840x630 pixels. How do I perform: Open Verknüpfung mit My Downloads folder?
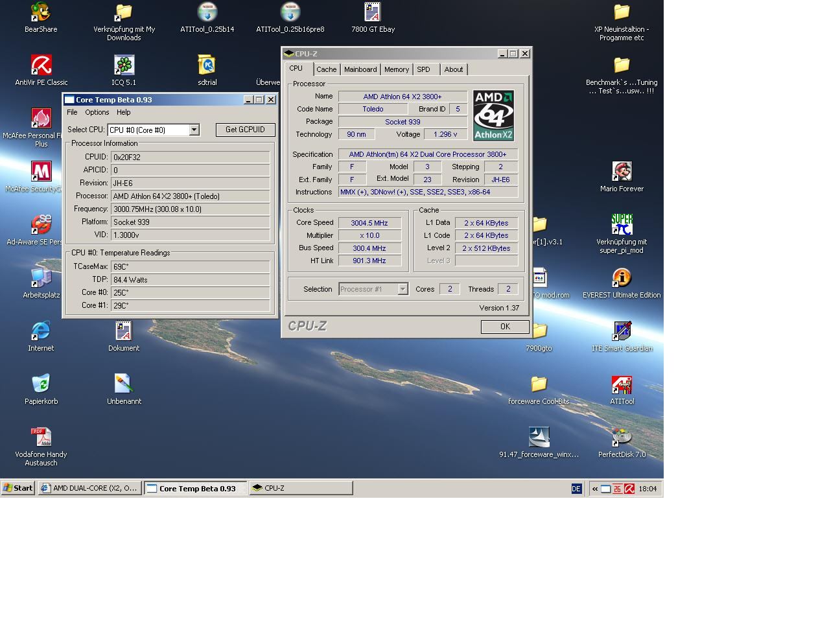point(124,12)
